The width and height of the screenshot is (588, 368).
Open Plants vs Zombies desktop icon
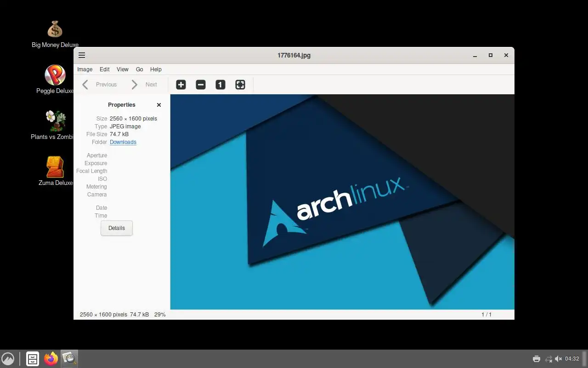pyautogui.click(x=55, y=125)
